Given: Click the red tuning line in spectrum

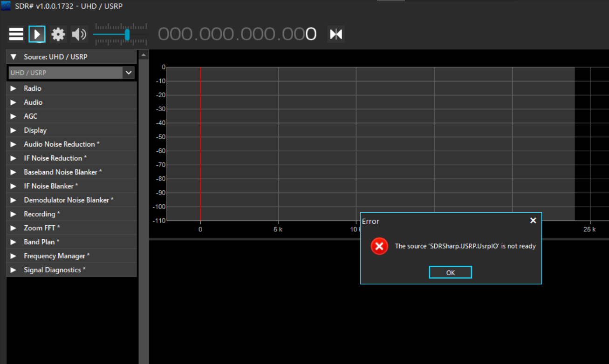Looking at the screenshot, I should point(200,144).
